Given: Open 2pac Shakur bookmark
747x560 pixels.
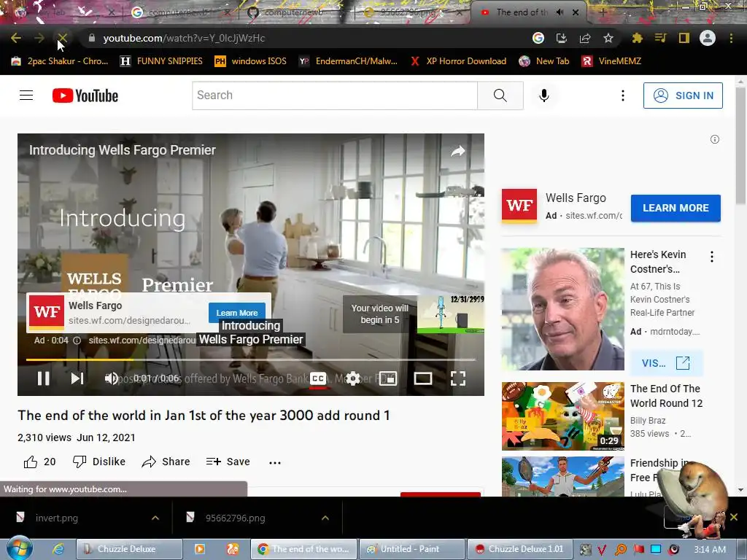Looking at the screenshot, I should pyautogui.click(x=60, y=61).
